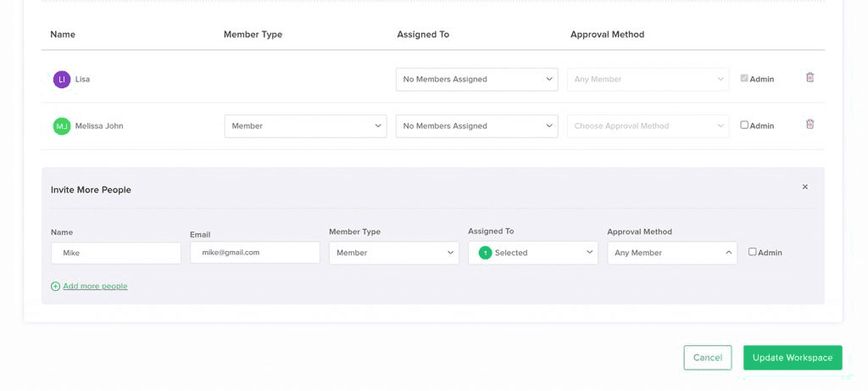Screen dimensions: 868x391
Task: Open Lisa's Assigned To dropdown
Action: point(476,79)
